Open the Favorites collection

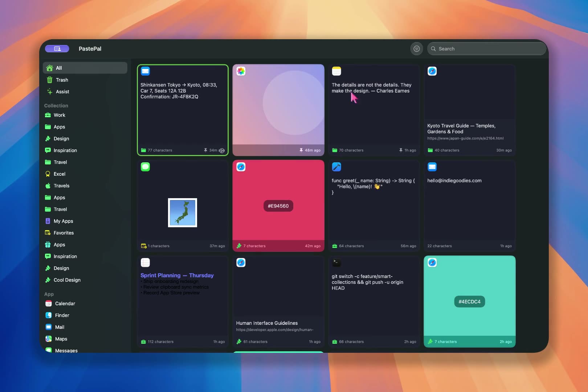point(85,233)
